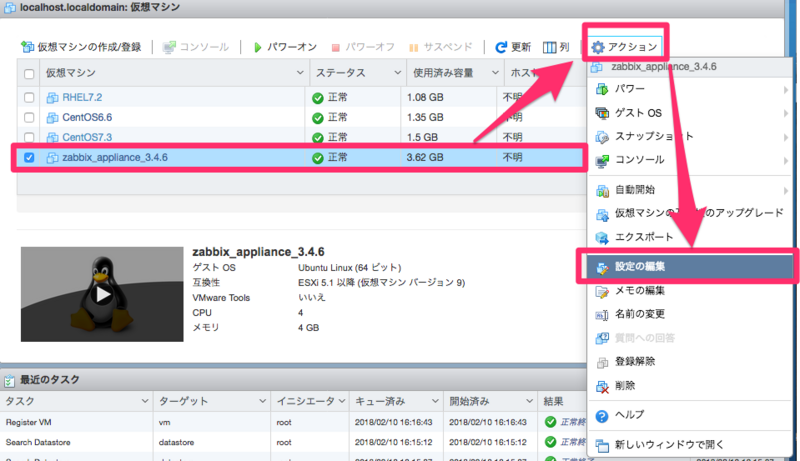Check the RHEL7.2 row checkbox

click(29, 97)
